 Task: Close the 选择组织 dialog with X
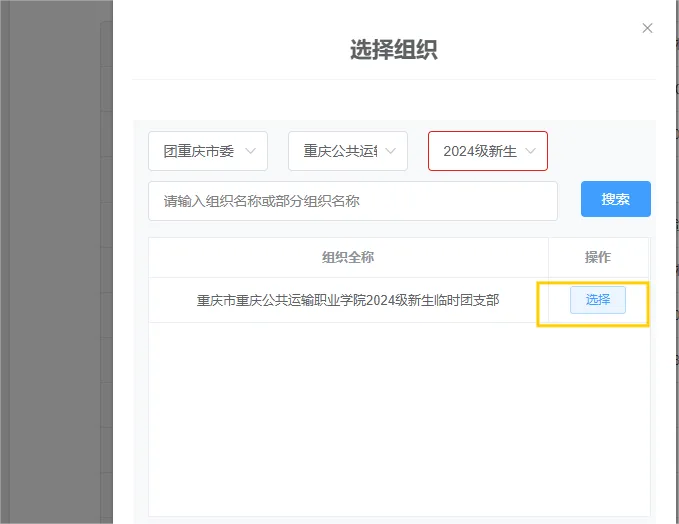tap(647, 28)
